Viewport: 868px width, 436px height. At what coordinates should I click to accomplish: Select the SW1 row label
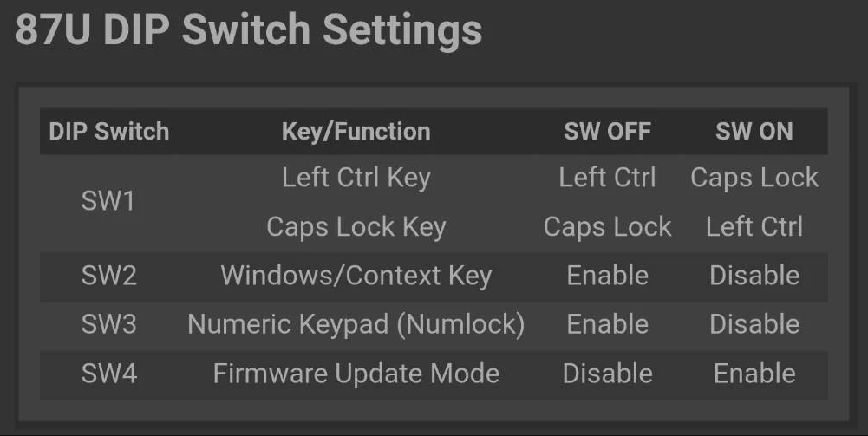pos(108,201)
